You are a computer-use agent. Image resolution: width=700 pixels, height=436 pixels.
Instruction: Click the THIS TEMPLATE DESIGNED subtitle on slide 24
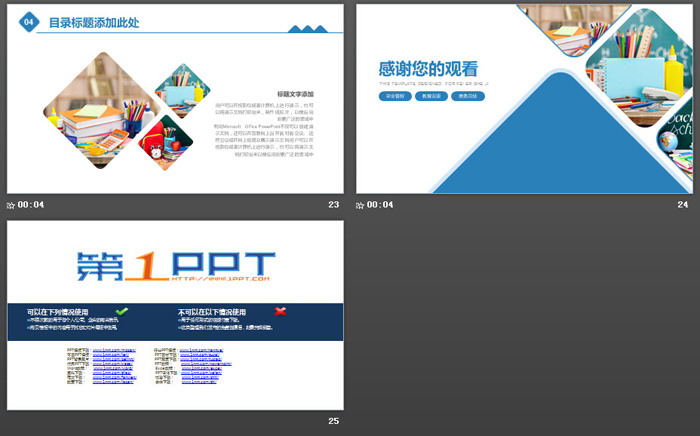click(433, 83)
